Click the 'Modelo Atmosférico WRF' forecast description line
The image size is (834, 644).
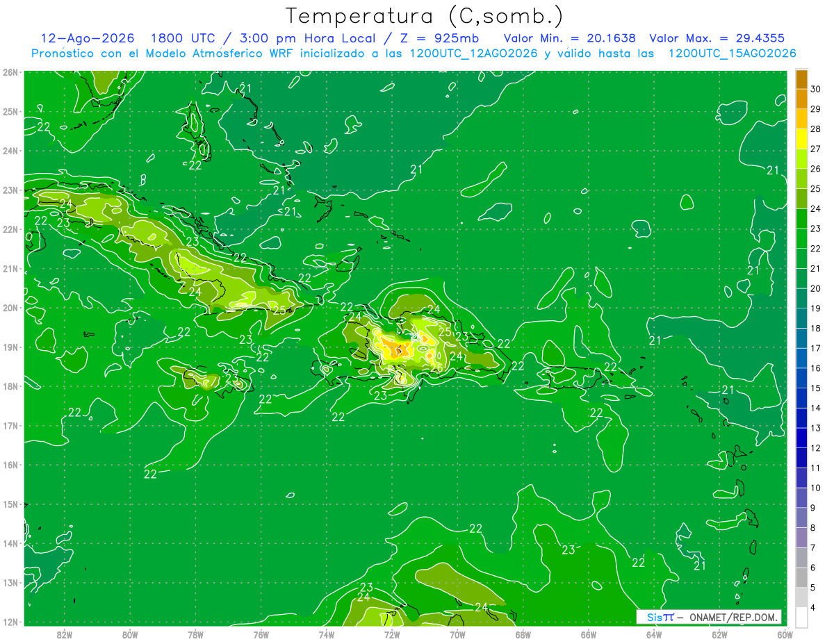coord(414,53)
